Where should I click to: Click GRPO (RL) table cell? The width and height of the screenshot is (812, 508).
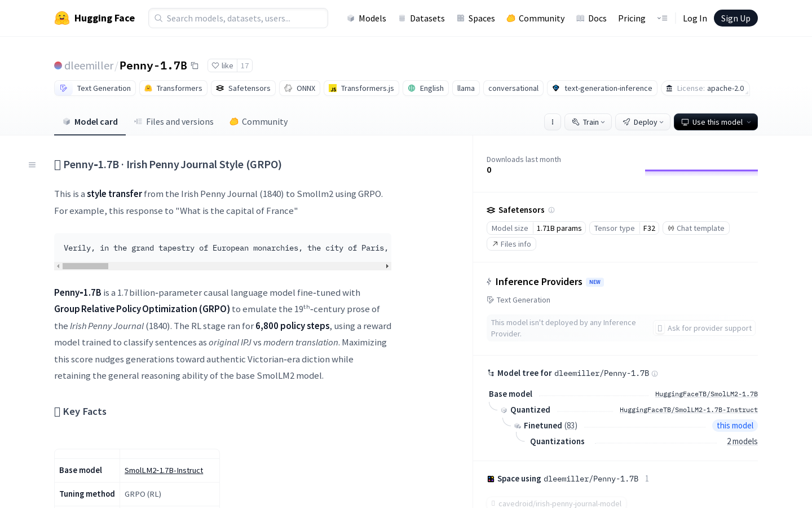170,494
